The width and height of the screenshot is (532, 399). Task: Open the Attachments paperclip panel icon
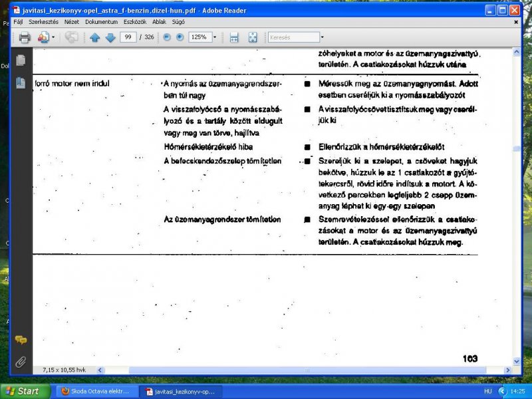[21, 362]
